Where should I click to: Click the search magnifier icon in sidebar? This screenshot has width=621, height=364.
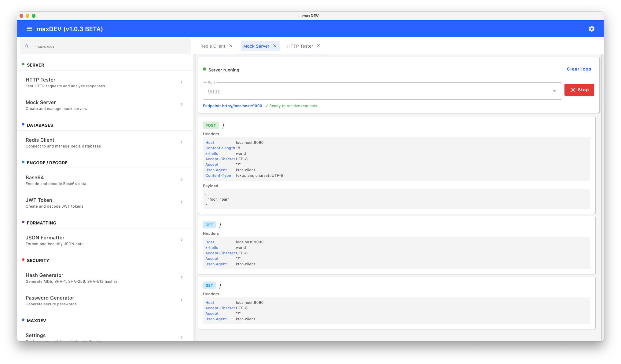(x=27, y=46)
